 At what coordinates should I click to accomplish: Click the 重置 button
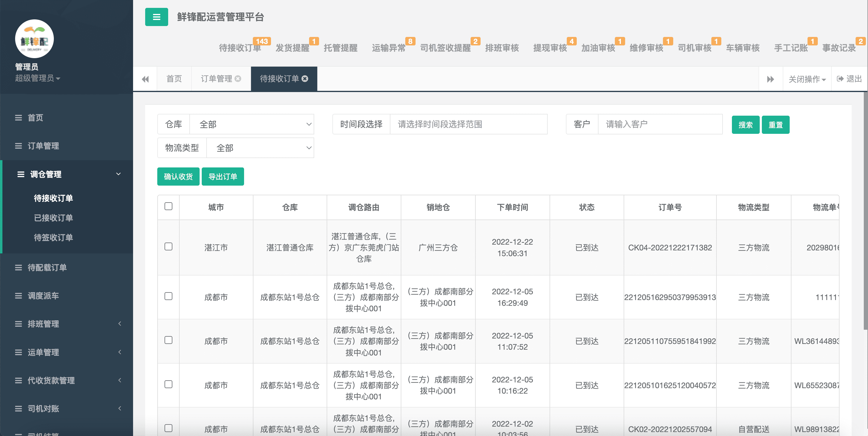click(x=775, y=124)
